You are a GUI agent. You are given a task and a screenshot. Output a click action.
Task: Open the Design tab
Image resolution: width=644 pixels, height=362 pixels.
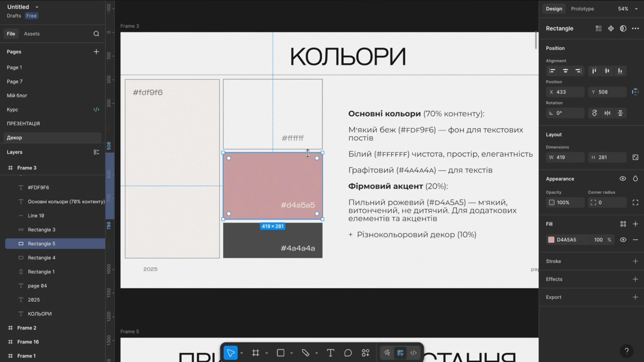click(554, 9)
